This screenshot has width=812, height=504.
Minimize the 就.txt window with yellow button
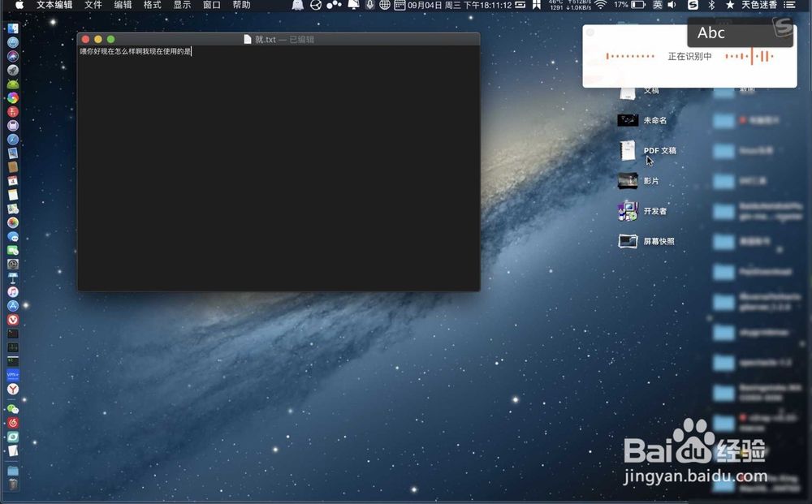98,39
